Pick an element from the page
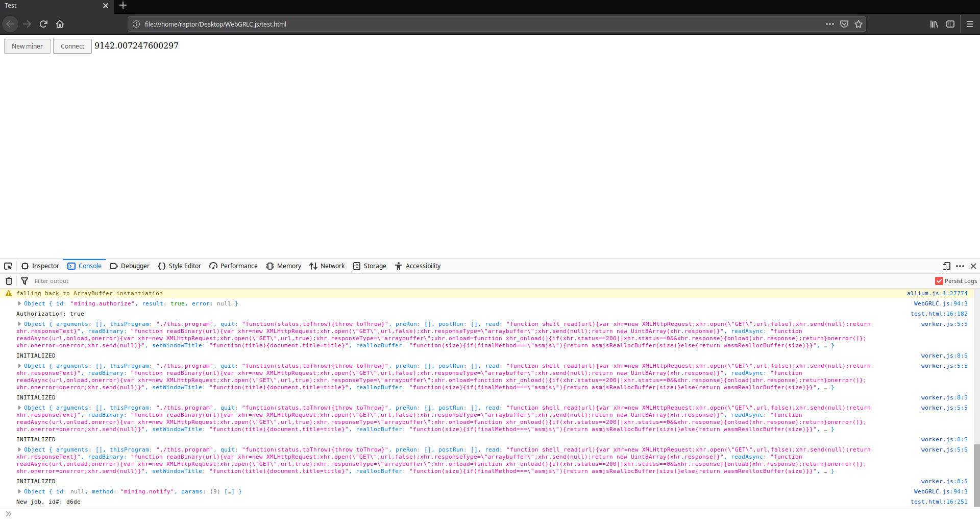 click(8, 266)
